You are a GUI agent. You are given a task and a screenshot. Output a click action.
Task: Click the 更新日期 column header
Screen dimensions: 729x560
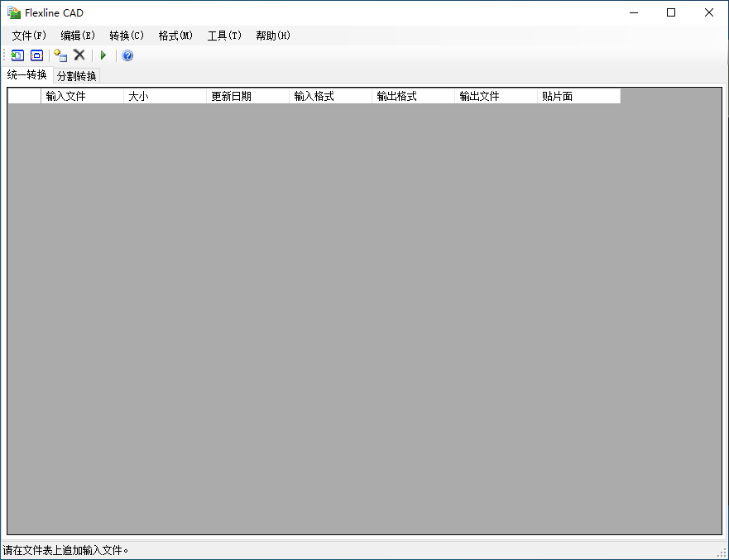[247, 96]
